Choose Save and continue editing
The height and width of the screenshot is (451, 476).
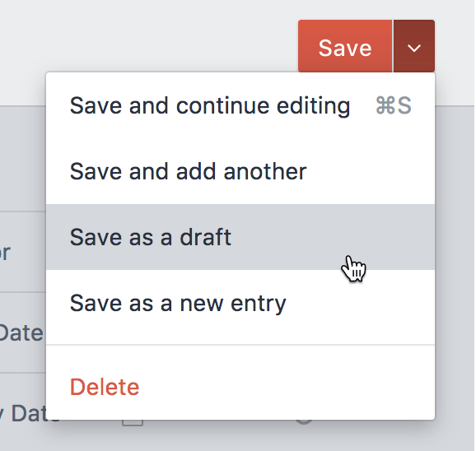[x=240, y=105]
